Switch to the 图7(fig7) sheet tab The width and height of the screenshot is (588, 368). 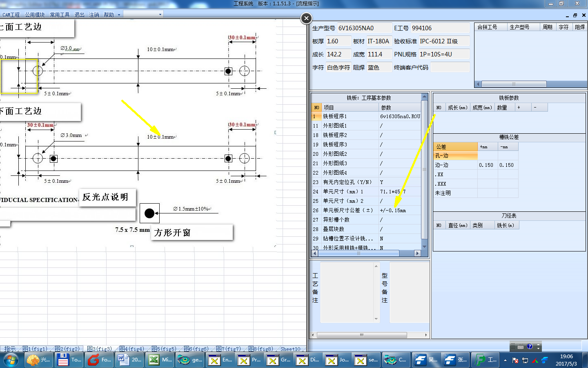[229, 349]
